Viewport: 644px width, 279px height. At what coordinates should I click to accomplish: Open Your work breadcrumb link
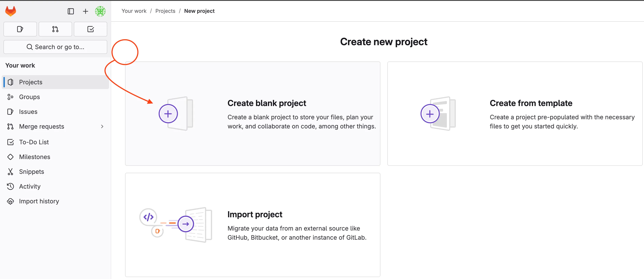click(134, 11)
